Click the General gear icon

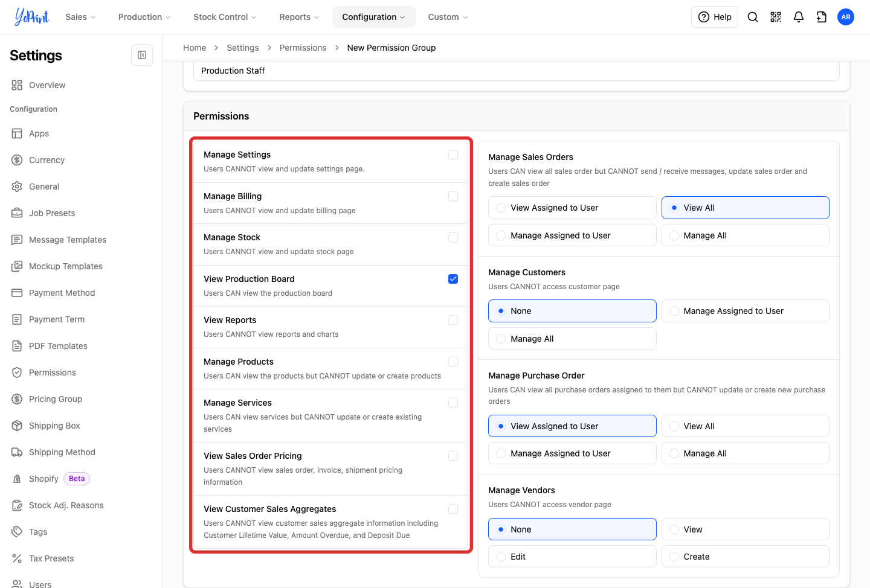[x=17, y=187]
